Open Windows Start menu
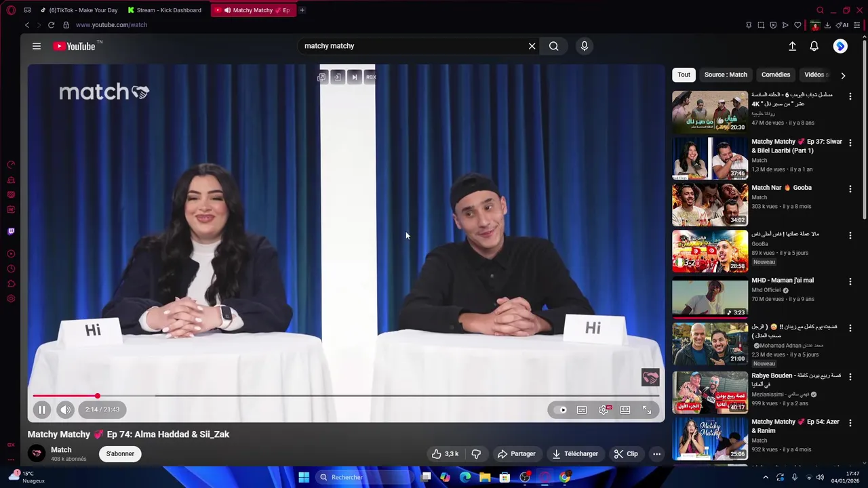 304,477
